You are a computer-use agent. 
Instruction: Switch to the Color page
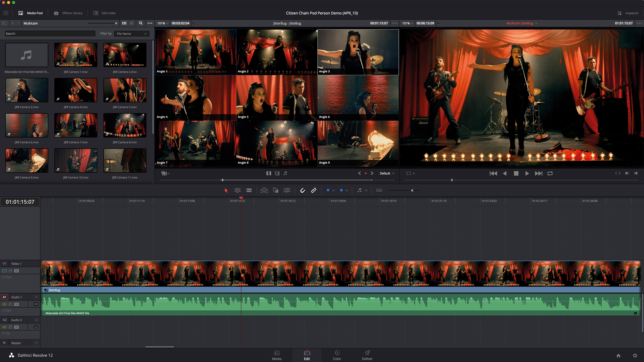337,355
